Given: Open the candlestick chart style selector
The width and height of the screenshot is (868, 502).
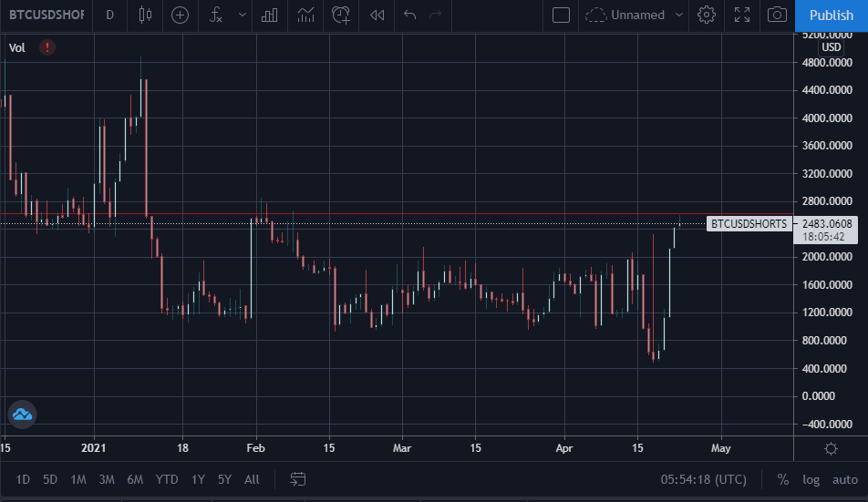Looking at the screenshot, I should [145, 15].
